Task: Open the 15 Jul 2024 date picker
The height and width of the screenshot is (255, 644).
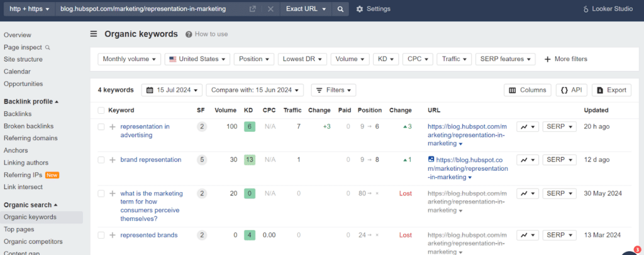Action: click(x=172, y=90)
